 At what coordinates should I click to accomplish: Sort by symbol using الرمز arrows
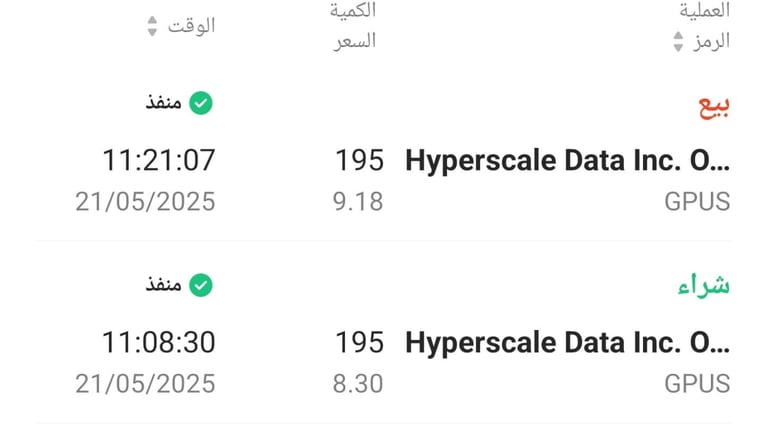click(x=678, y=42)
